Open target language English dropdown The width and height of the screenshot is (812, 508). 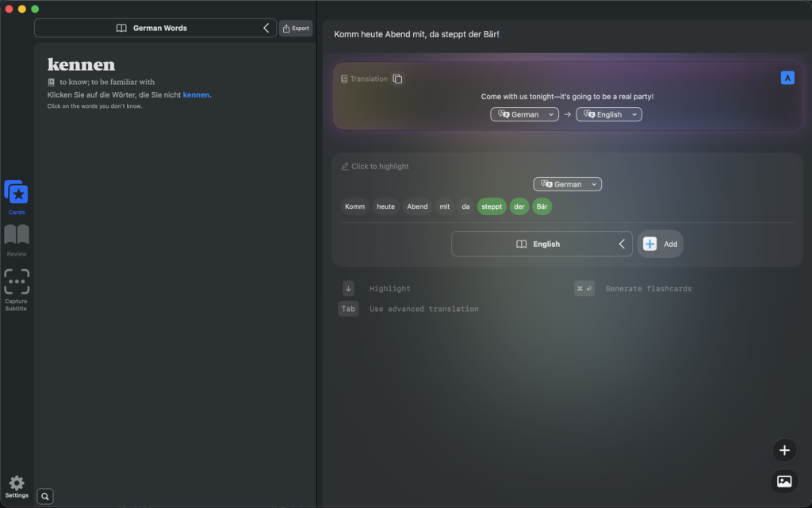608,114
